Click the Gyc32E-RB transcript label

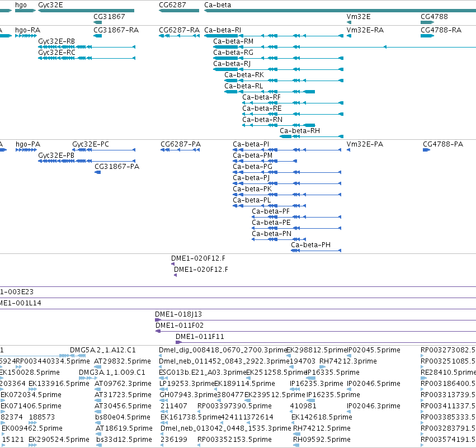point(56,41)
